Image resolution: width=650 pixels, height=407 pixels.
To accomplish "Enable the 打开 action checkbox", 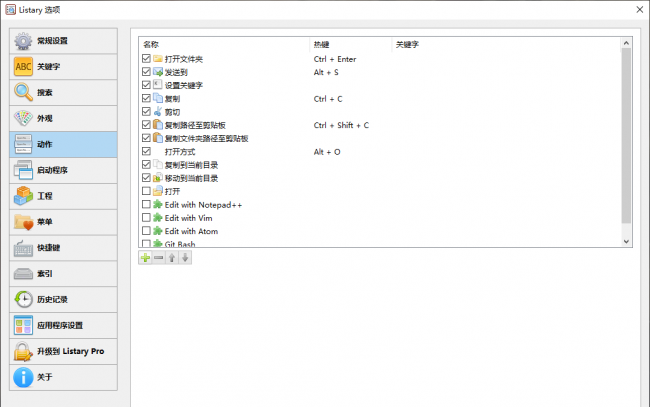I will click(x=146, y=191).
